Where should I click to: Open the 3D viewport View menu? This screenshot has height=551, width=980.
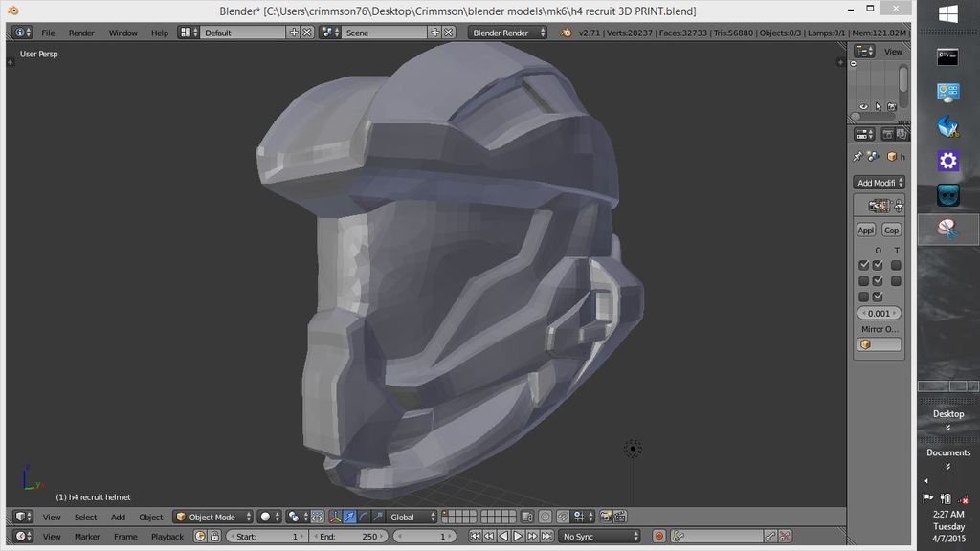pyautogui.click(x=52, y=517)
